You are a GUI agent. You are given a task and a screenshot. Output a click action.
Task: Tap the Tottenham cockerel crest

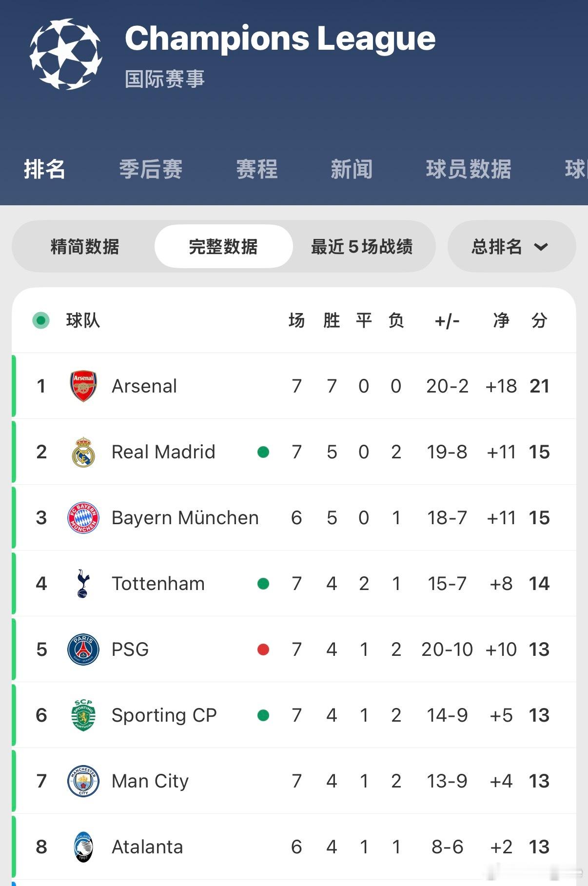tap(83, 584)
